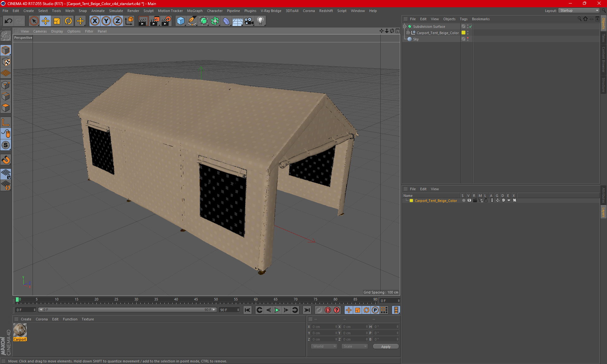Toggle layer Solo for Carport_Tent_Beige_Color
This screenshot has width=607, height=364.
[463, 200]
